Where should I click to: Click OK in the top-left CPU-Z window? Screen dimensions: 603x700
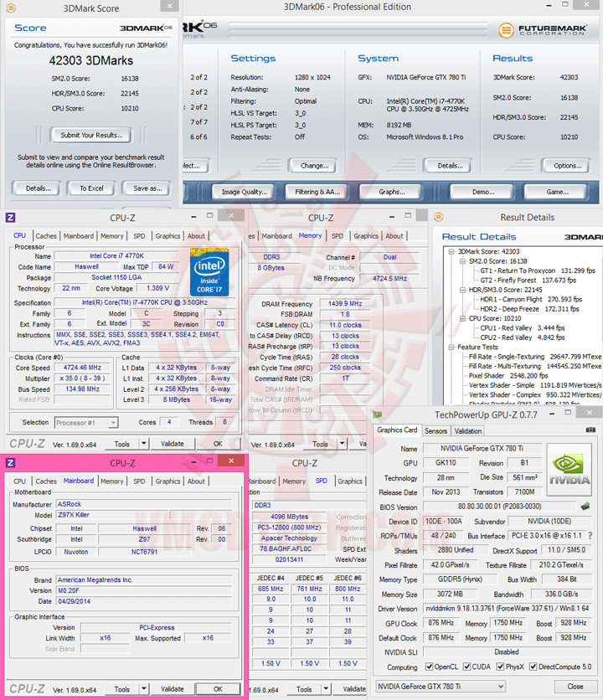[x=218, y=444]
